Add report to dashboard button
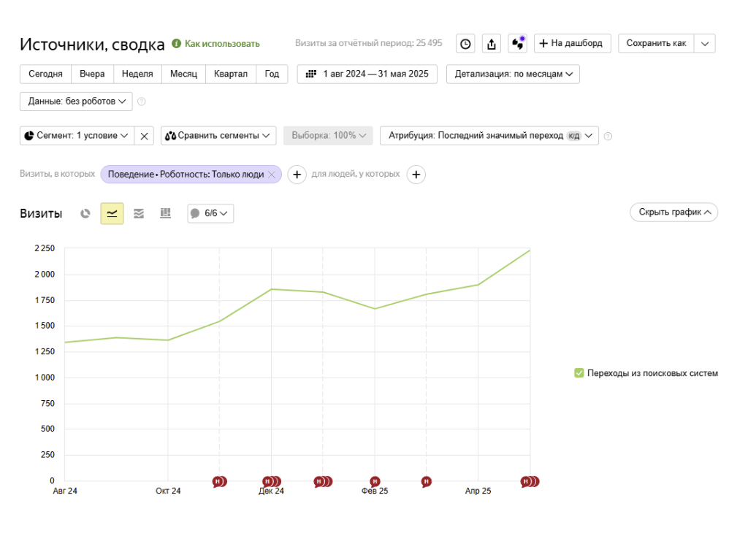This screenshot has height=536, width=756. (573, 43)
